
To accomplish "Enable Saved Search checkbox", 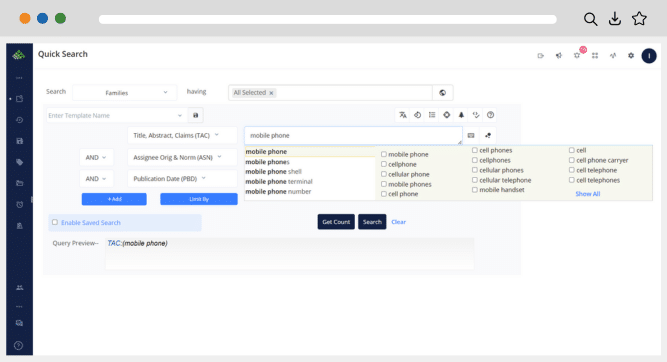I will pyautogui.click(x=55, y=222).
